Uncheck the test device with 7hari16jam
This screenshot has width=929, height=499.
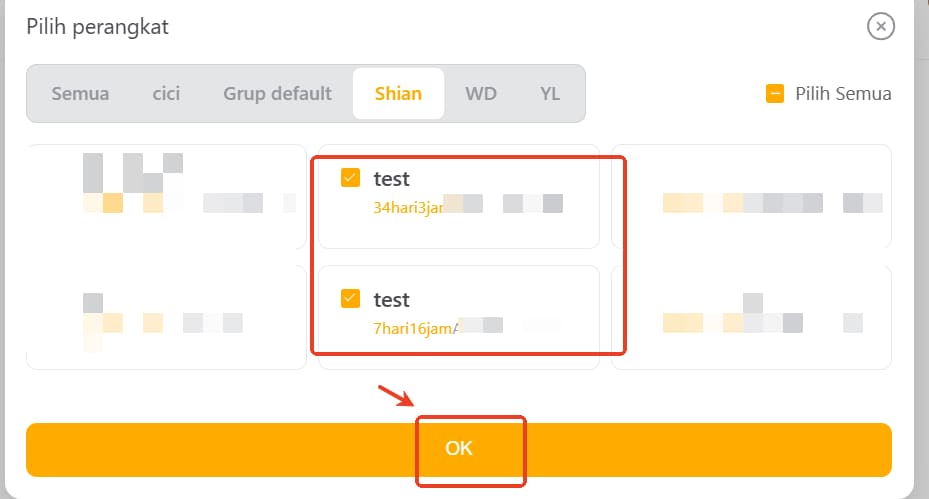351,298
